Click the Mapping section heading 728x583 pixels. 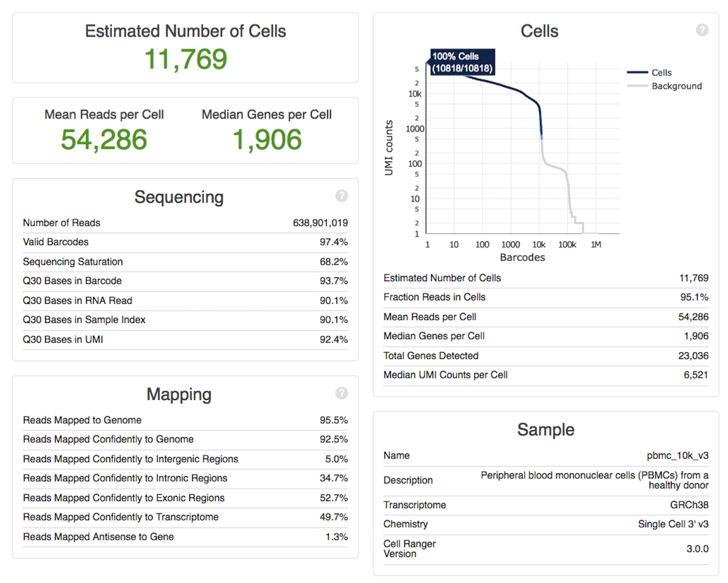(x=179, y=394)
